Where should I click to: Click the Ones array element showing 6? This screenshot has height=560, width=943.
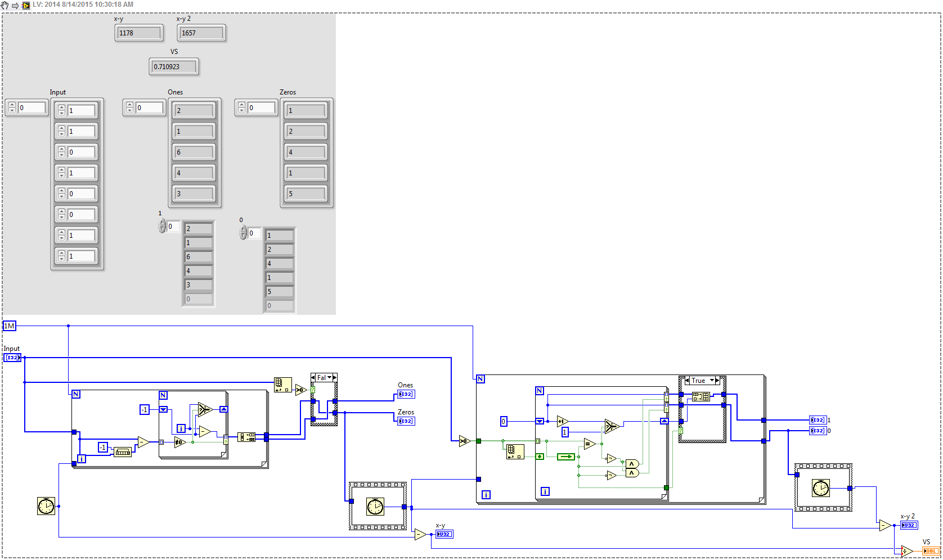pyautogui.click(x=194, y=152)
